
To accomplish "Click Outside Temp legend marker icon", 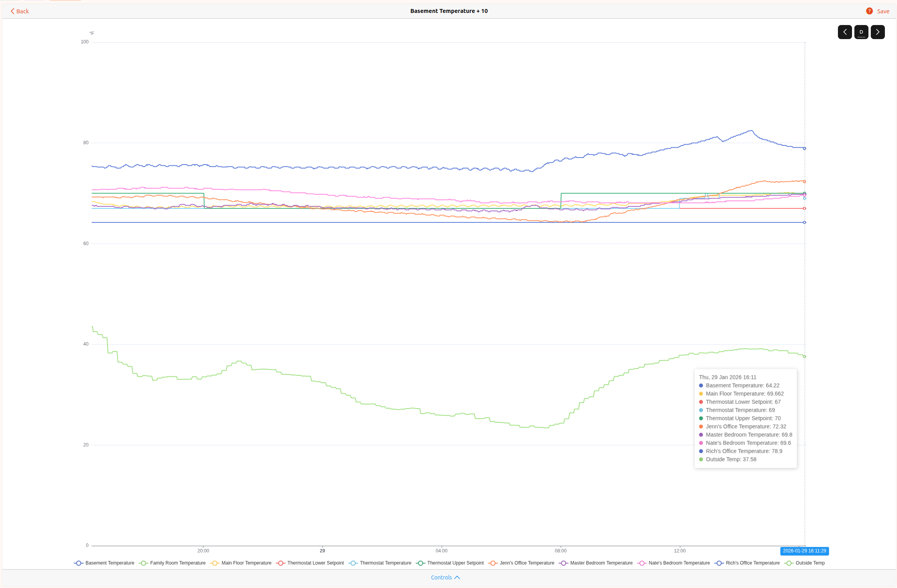I will (789, 563).
